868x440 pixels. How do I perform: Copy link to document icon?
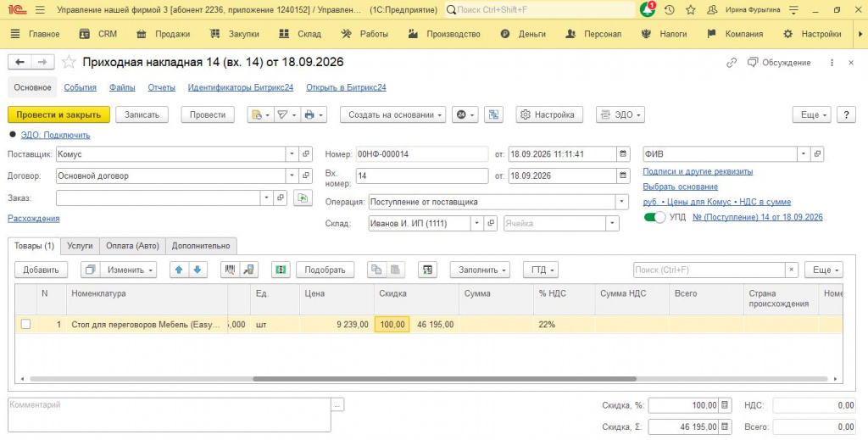(x=732, y=63)
